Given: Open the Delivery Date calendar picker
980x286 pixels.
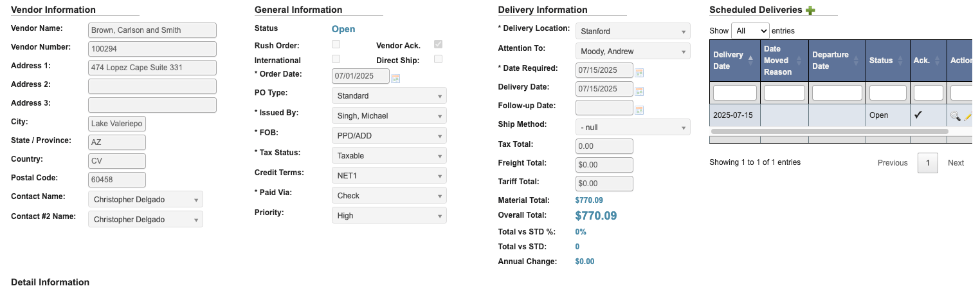Looking at the screenshot, I should click(639, 91).
